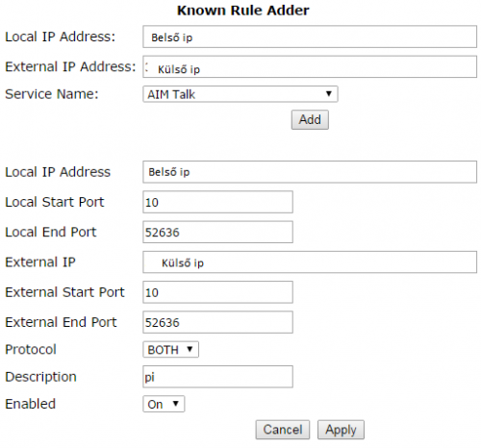Click the lower Local IP Address field
Image resolution: width=481 pixels, height=448 pixels.
[x=310, y=172]
